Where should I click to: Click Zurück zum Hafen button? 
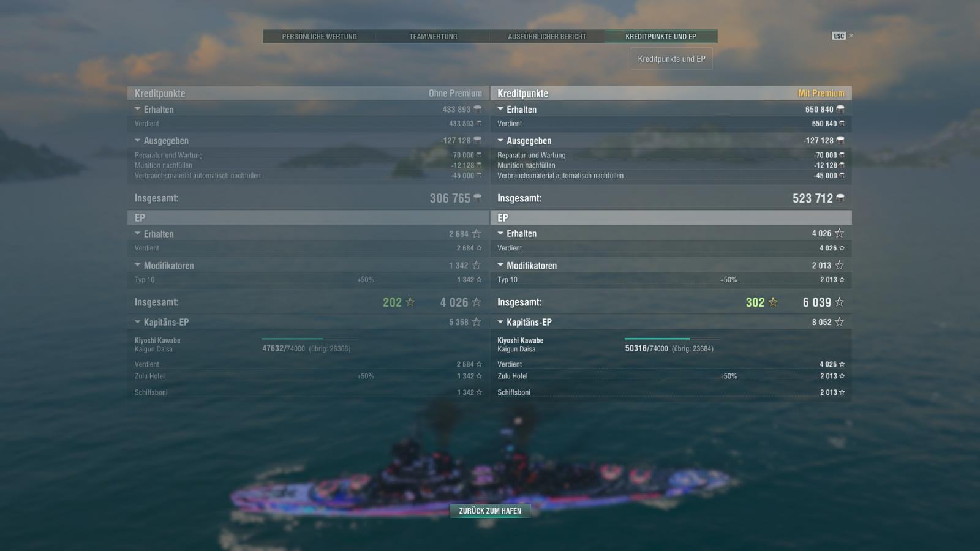pyautogui.click(x=490, y=511)
